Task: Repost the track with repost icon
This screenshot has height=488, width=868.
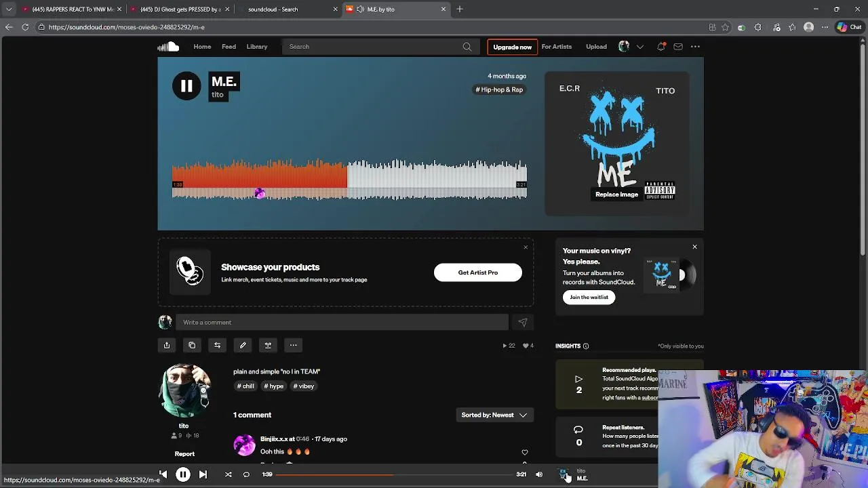Action: [217, 345]
